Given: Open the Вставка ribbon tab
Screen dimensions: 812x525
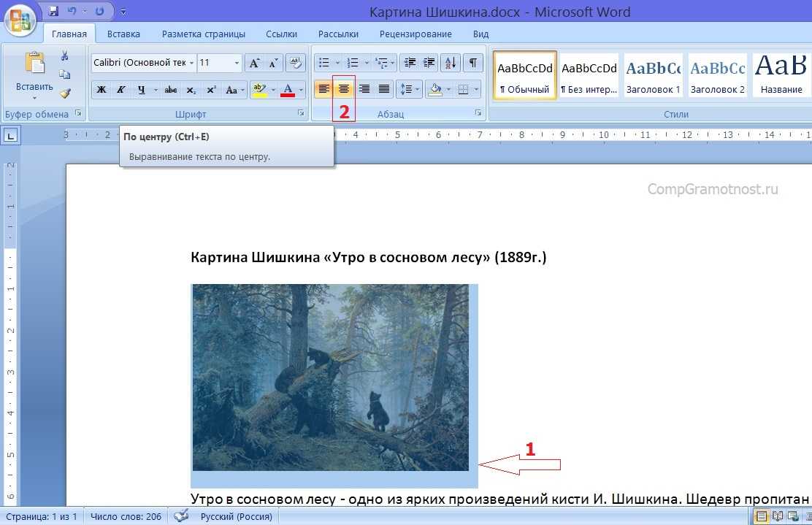Looking at the screenshot, I should point(123,34).
